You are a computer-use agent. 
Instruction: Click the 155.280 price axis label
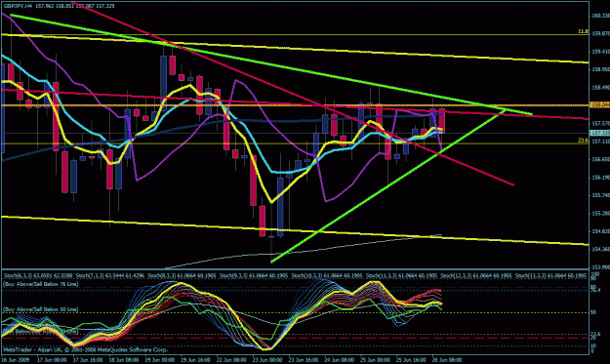tap(600, 214)
